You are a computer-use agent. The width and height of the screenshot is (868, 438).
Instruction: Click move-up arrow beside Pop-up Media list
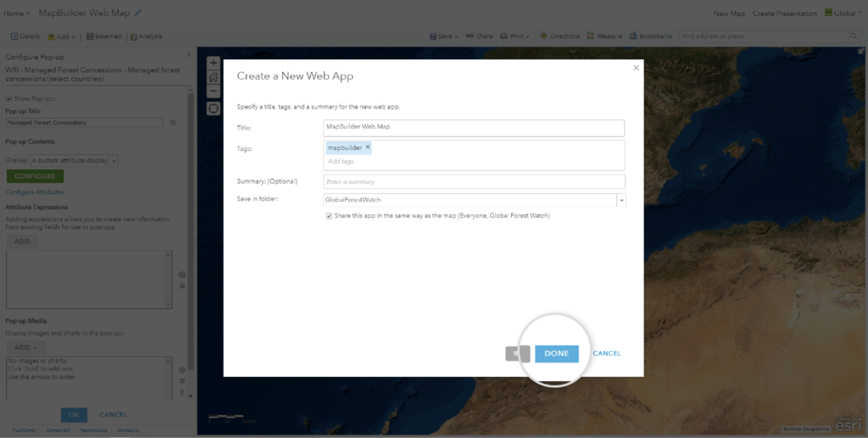click(182, 392)
